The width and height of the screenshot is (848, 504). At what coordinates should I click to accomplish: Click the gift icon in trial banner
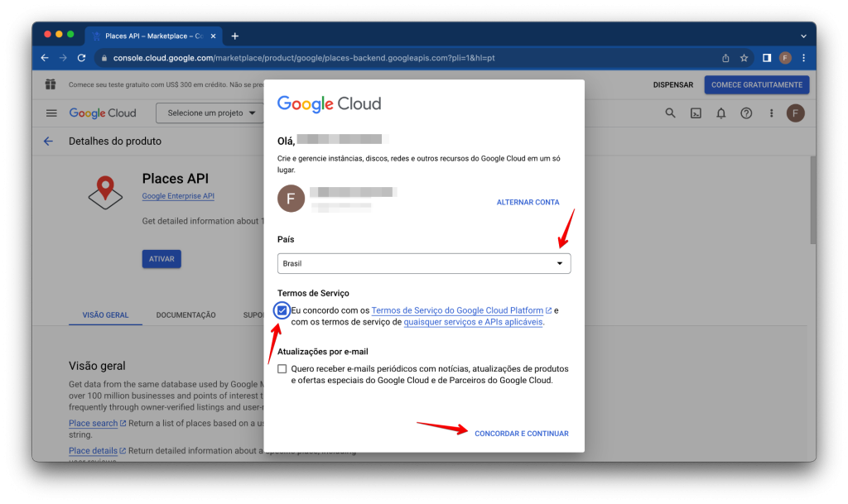[x=51, y=84]
